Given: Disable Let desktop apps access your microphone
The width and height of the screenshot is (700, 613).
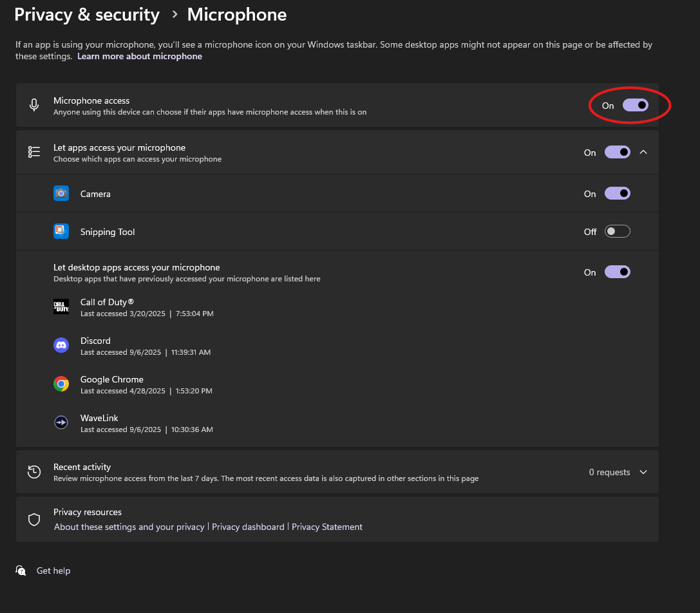Looking at the screenshot, I should (617, 272).
